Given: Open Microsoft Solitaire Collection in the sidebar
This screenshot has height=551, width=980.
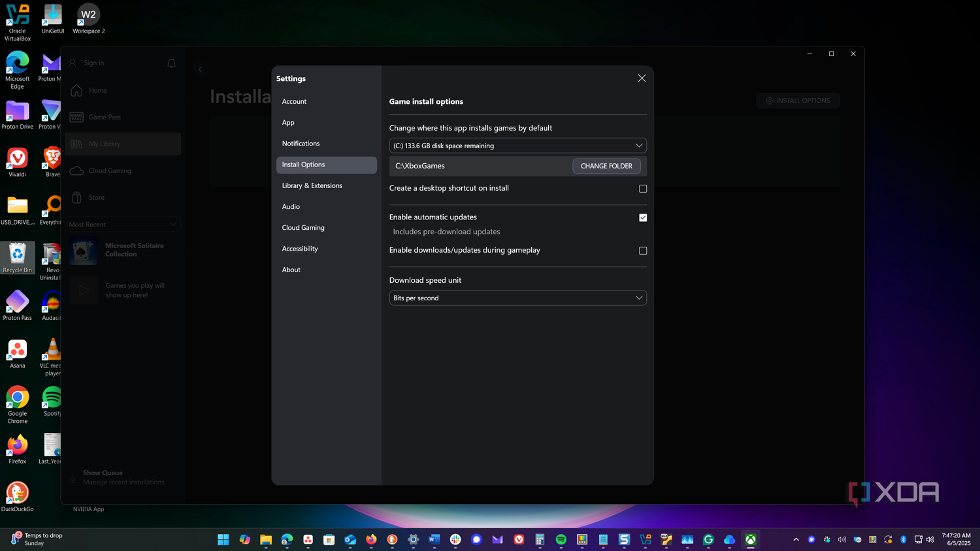Looking at the screenshot, I should coord(123,251).
